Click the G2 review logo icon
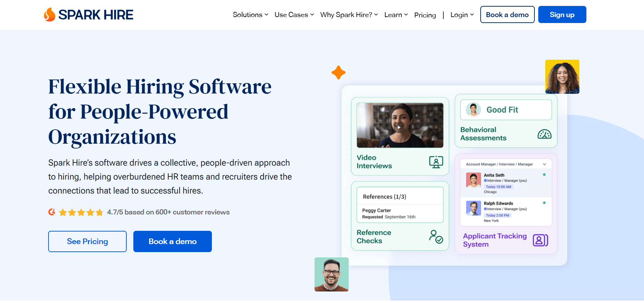 pyautogui.click(x=52, y=212)
